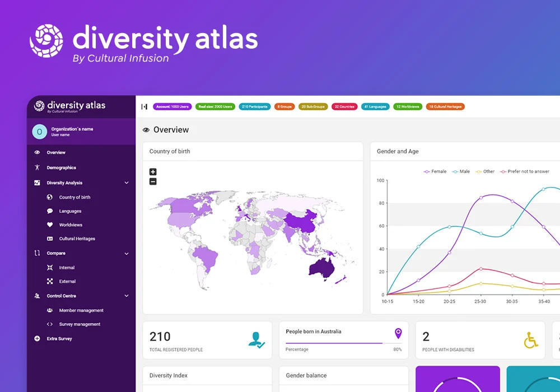Click the '8 Groups' badge
560x392 pixels.
click(284, 107)
